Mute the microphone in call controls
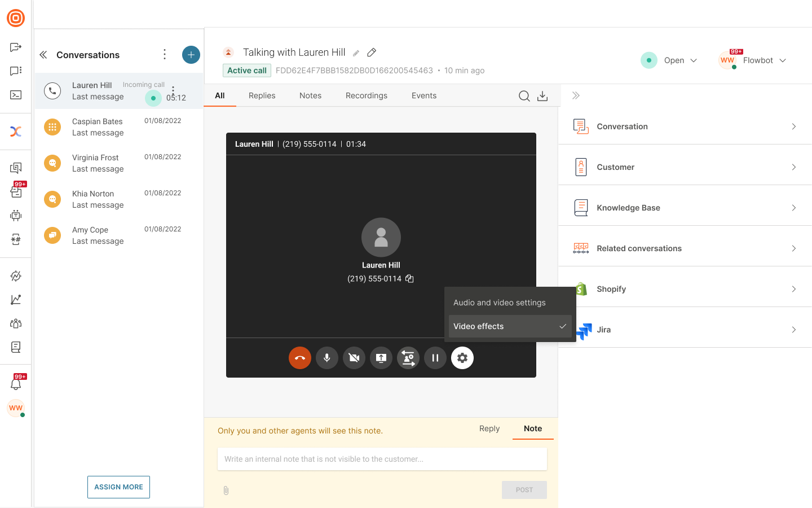This screenshot has width=812, height=508. [x=327, y=358]
